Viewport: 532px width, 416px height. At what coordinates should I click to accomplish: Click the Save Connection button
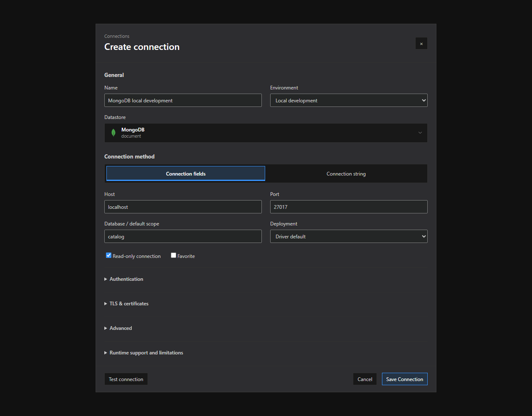405,379
